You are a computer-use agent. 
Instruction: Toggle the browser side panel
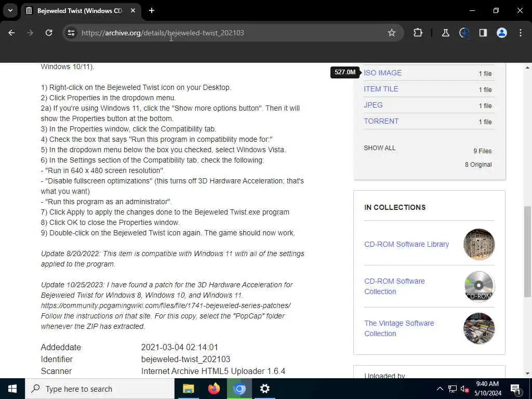pos(483,33)
